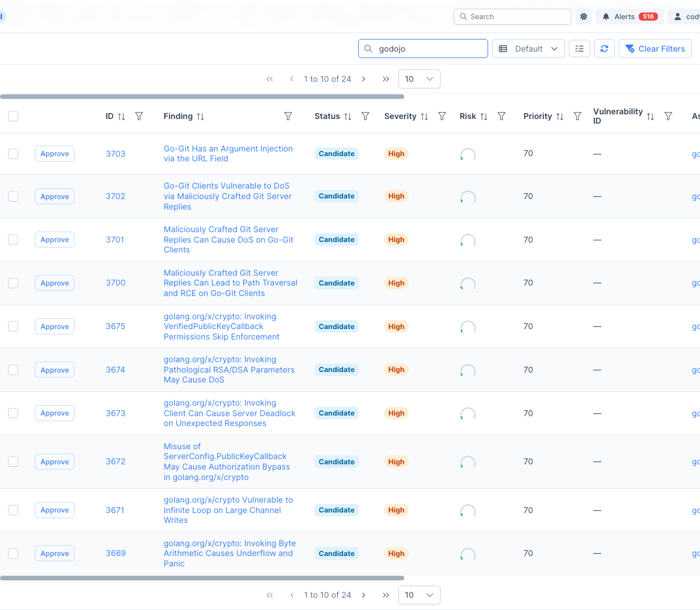Go to last page in bottom paginator

(x=386, y=595)
